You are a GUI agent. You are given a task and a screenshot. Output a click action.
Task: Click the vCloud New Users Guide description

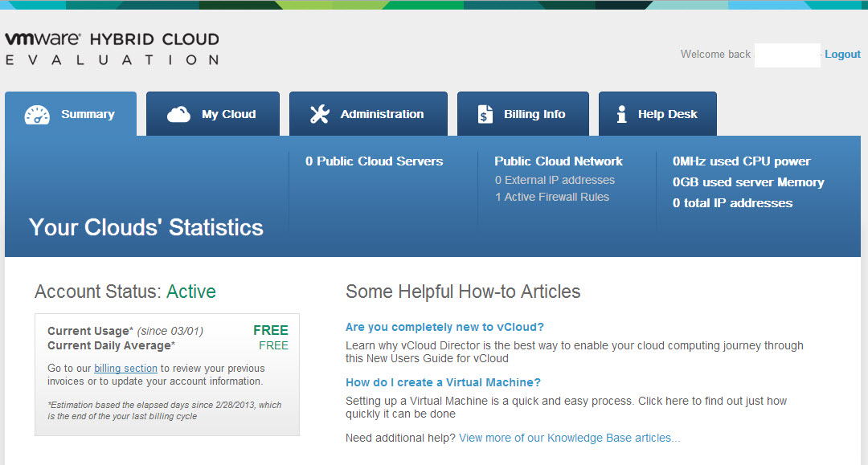click(x=575, y=352)
